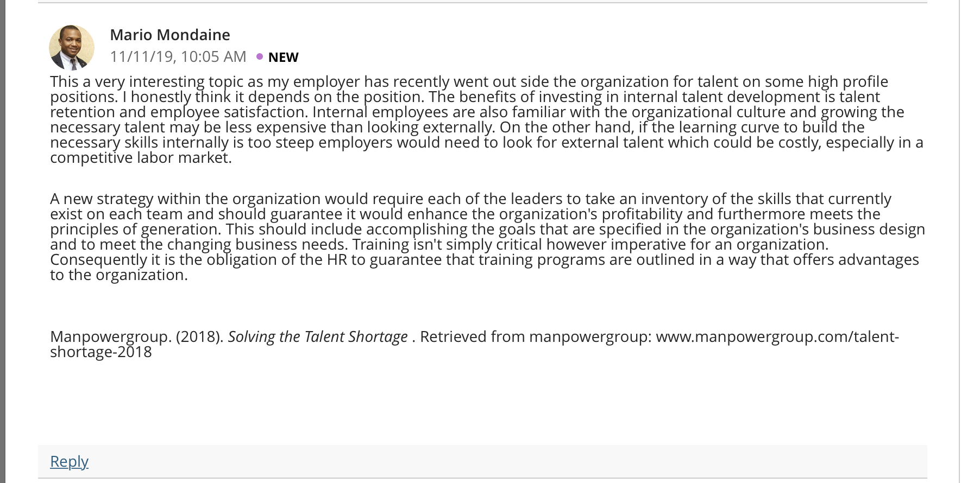Click the opening sentence This a very interesting topic
This screenshot has width=980, height=483.
coord(147,81)
